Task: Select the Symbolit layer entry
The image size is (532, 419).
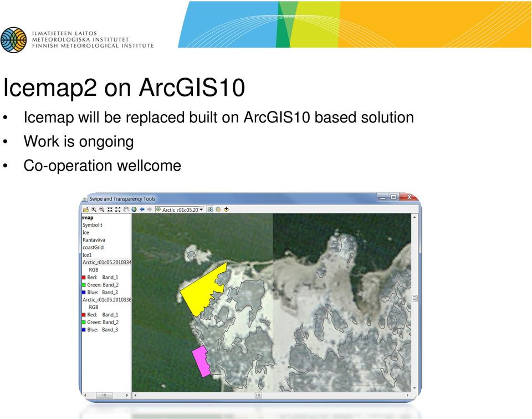Action: tap(93, 225)
